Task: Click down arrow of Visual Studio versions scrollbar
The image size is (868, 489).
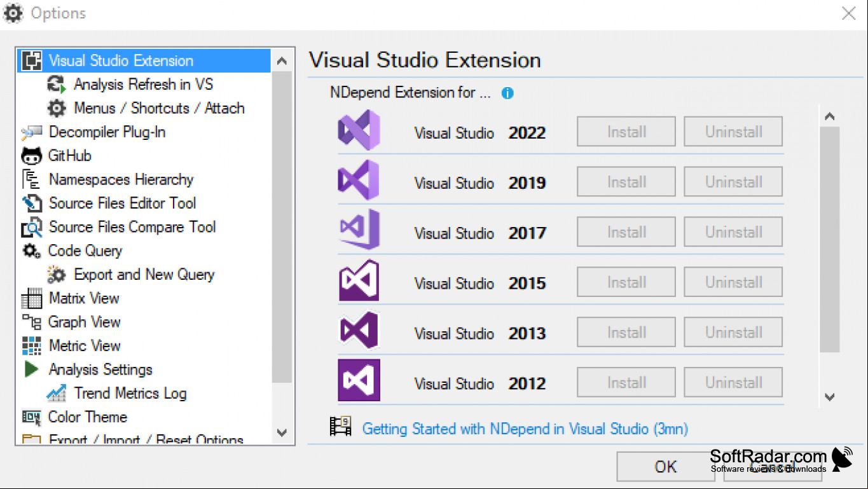Action: [x=829, y=397]
